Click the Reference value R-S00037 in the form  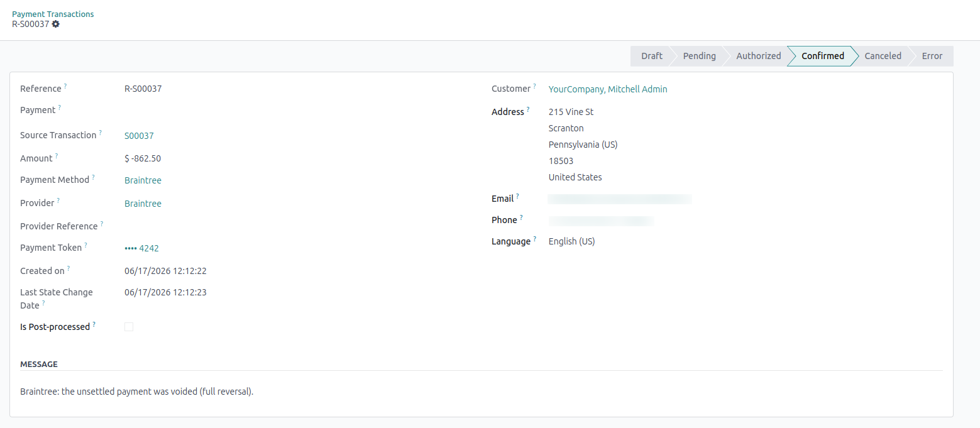click(143, 89)
